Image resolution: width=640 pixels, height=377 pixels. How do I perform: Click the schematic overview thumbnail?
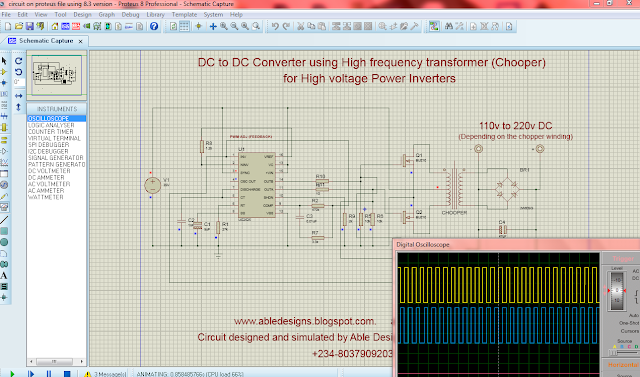coord(57,75)
